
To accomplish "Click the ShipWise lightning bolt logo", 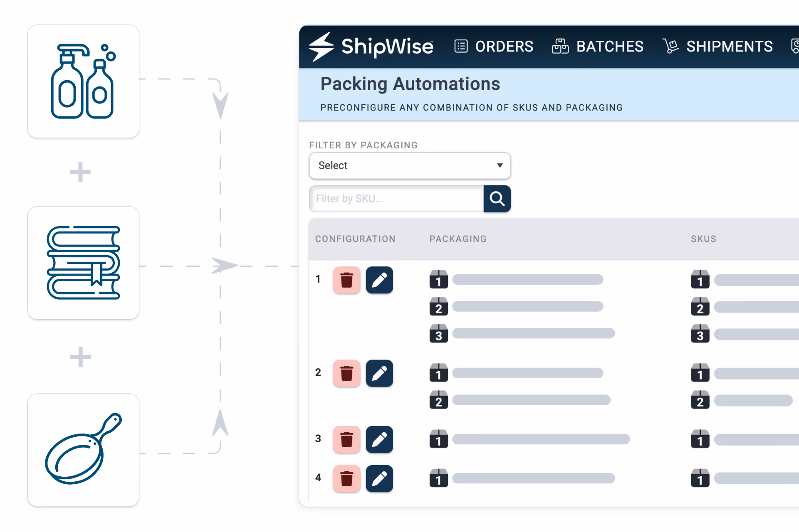I will pos(321,47).
